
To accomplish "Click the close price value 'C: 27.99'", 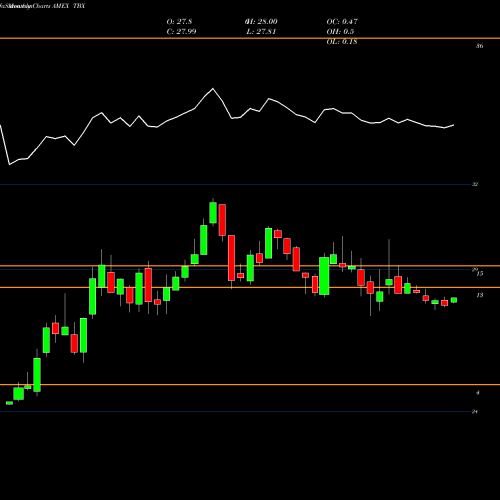I will click(x=181, y=32).
